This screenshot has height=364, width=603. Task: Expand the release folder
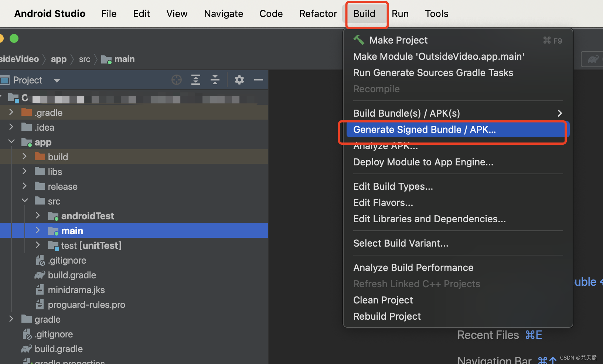pyautogui.click(x=24, y=186)
